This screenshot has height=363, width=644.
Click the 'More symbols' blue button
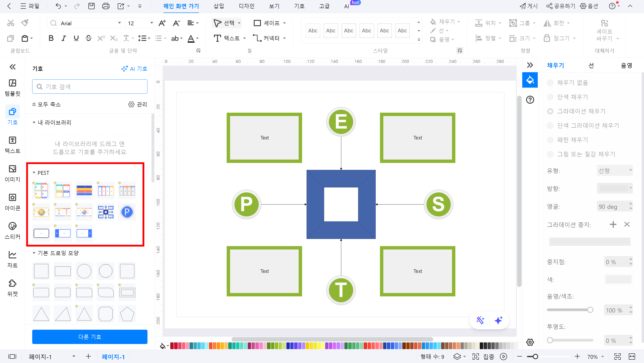pos(90,337)
